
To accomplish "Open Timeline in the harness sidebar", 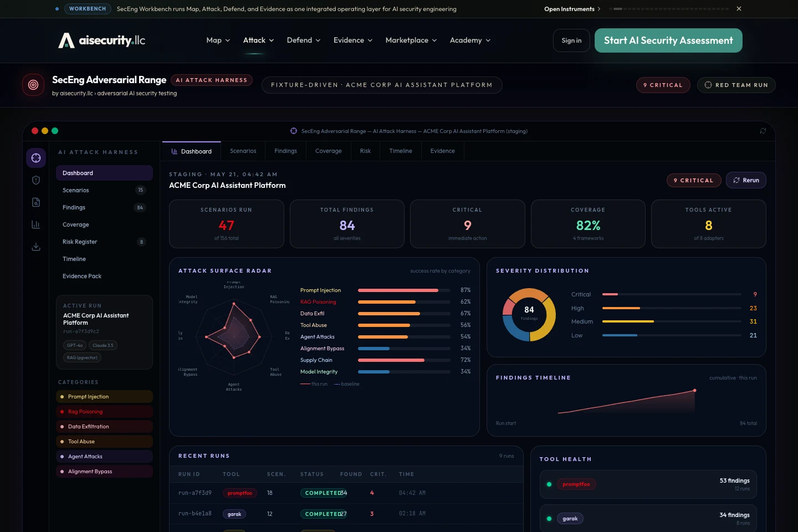I will 104,259.
